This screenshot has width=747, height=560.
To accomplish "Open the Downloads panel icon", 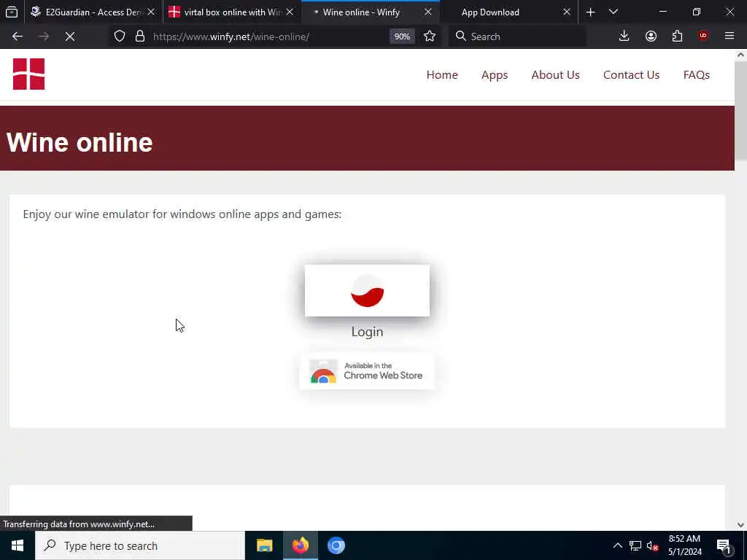I will (x=624, y=36).
